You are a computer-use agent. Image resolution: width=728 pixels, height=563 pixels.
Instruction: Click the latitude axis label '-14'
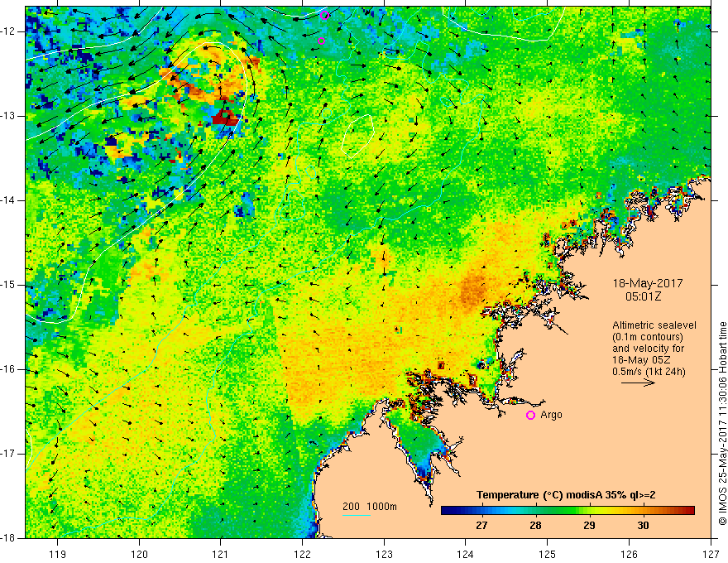[x=8, y=200]
